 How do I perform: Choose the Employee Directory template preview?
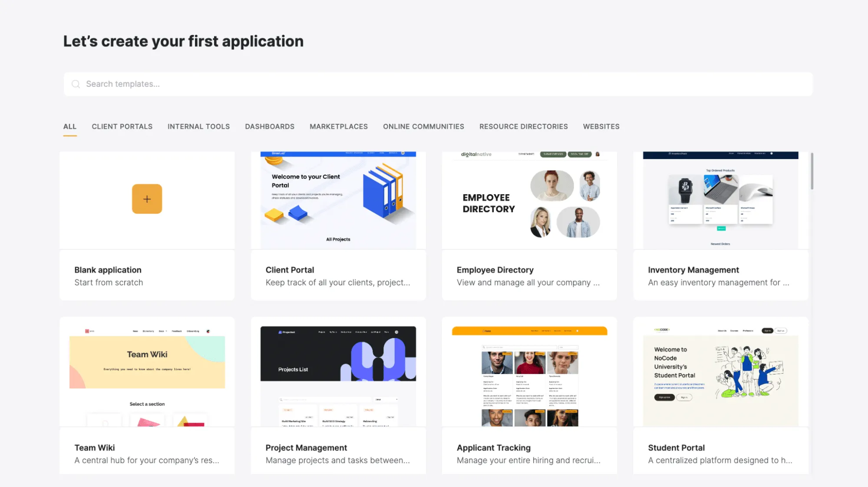[529, 200]
